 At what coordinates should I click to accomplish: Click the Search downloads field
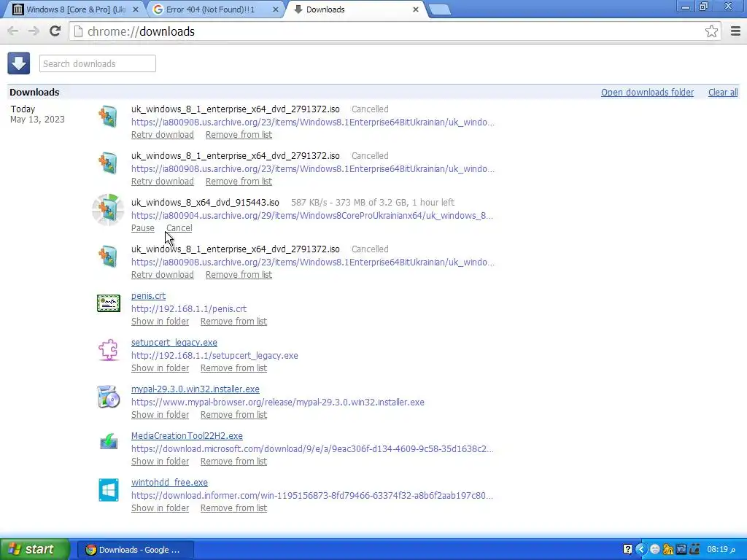98,64
